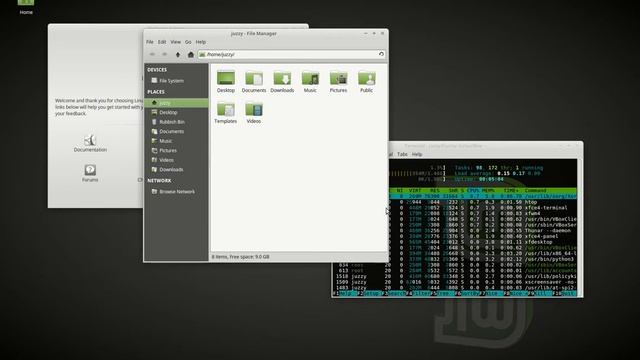Click the back arrow in file manager toolbar
The image size is (640, 360).
click(152, 54)
